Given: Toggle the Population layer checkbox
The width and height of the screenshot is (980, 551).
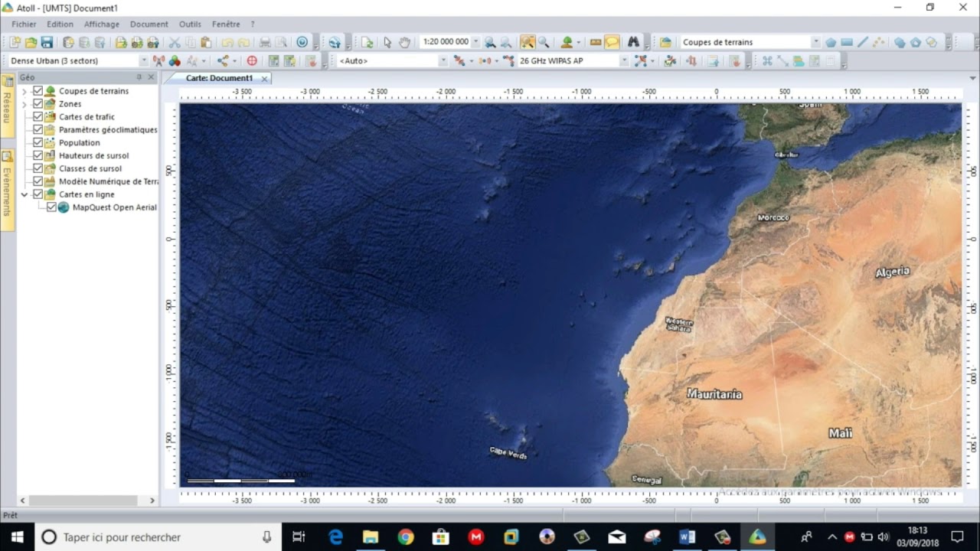Looking at the screenshot, I should pos(38,143).
